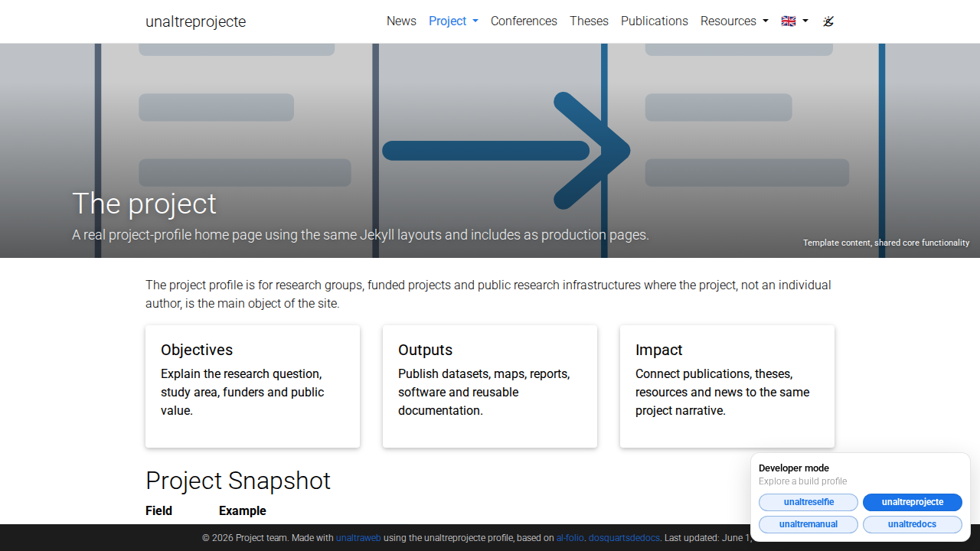Open the Conferences nav item
The image size is (980, 551).
tap(524, 21)
